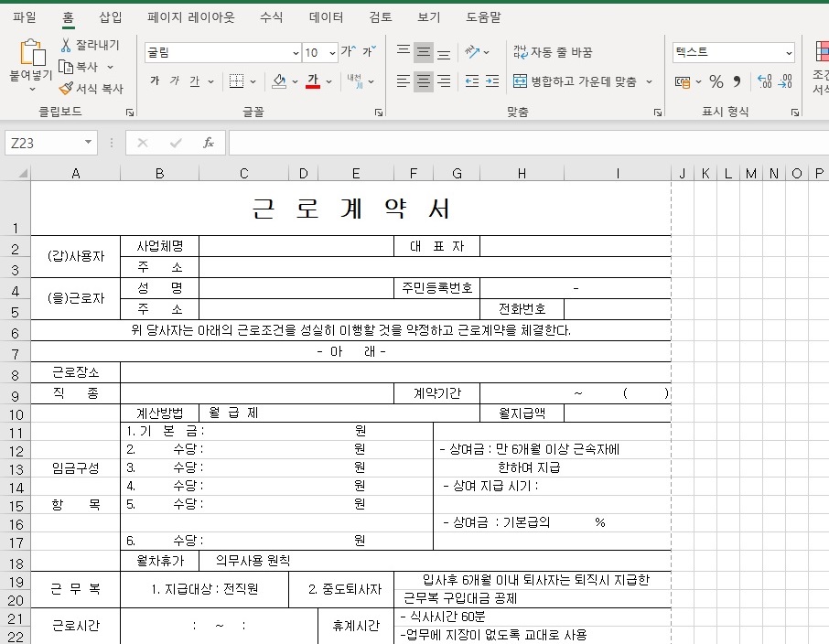Viewport: 829px width, 644px height.
Task: Align text to top
Action: pyautogui.click(x=404, y=52)
